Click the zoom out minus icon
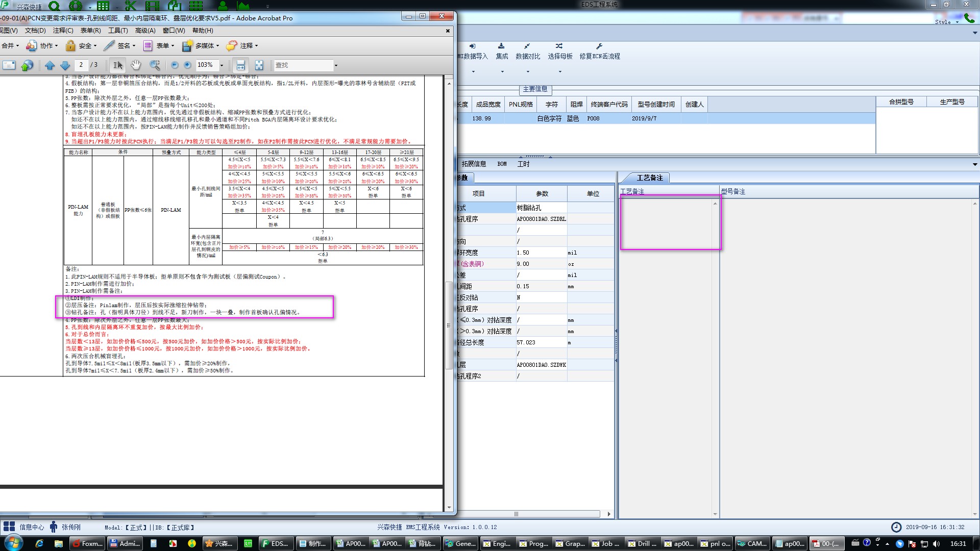 [175, 65]
